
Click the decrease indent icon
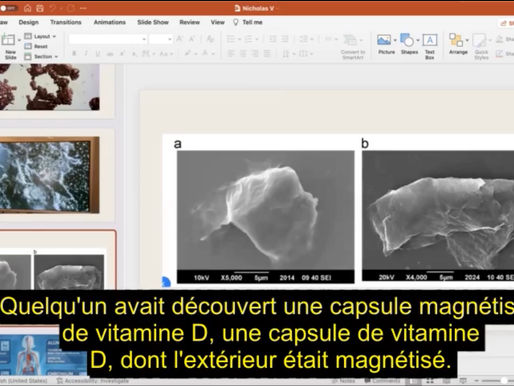pyautogui.click(x=273, y=39)
